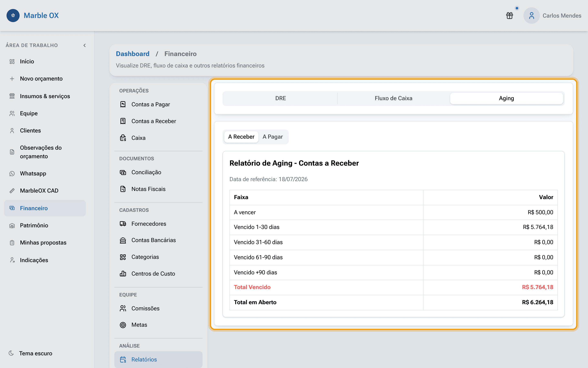Click the Comissões people icon
The height and width of the screenshot is (368, 588).
(123, 308)
